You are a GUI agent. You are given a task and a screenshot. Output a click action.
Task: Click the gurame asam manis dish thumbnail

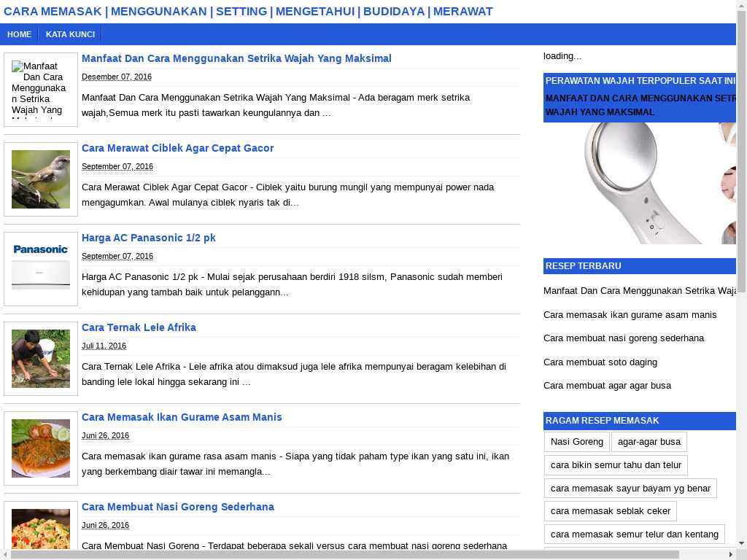click(x=41, y=448)
